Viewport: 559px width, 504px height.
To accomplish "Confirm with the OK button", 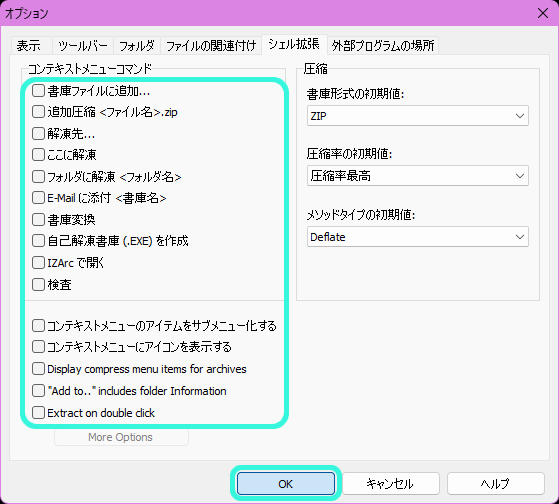I will click(286, 484).
